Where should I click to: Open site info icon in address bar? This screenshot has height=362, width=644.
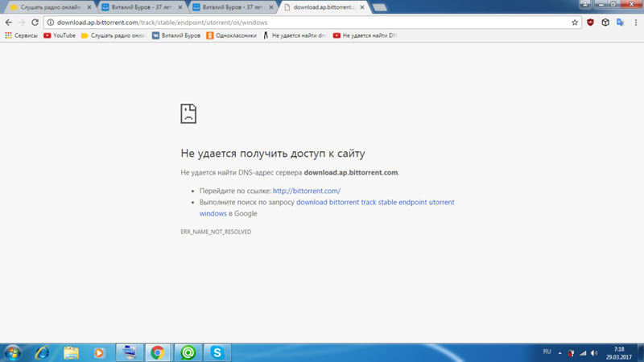[51, 23]
